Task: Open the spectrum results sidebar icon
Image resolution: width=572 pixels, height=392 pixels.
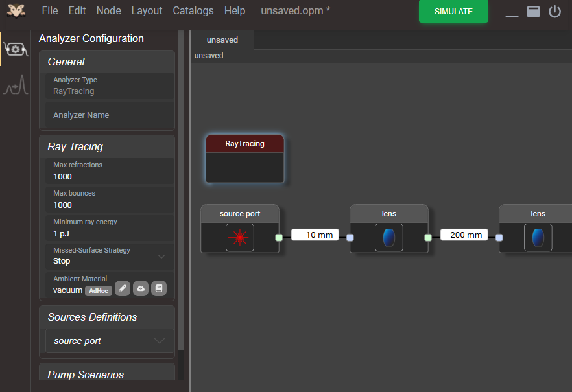Action: click(16, 84)
